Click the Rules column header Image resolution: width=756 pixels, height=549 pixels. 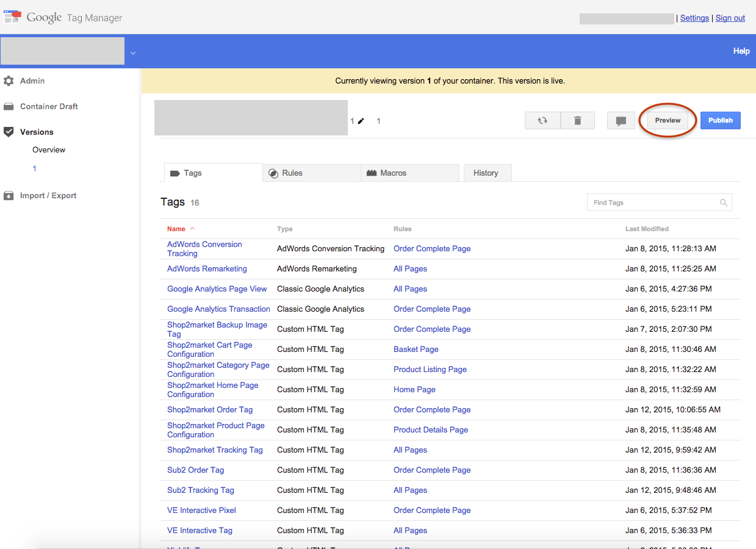403,229
